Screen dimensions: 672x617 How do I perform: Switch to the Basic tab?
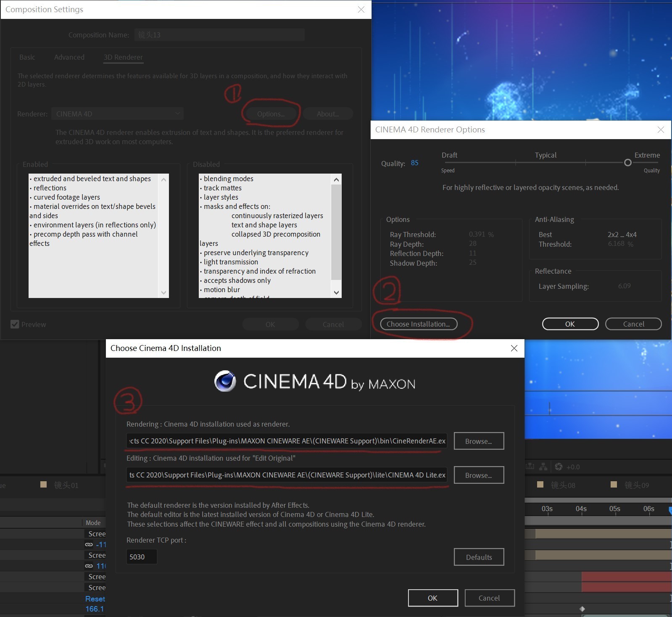[x=27, y=57]
